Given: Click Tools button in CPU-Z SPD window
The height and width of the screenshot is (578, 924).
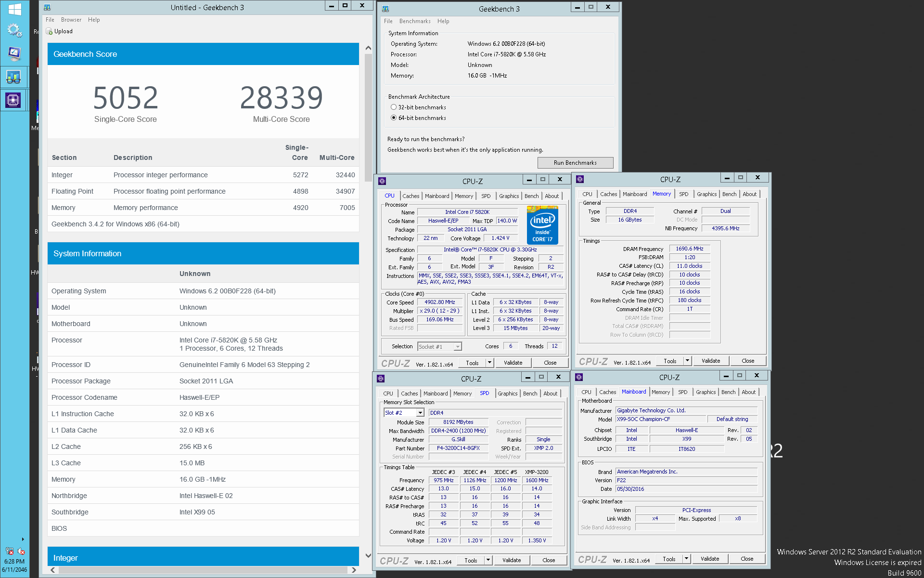Looking at the screenshot, I should pos(471,560).
